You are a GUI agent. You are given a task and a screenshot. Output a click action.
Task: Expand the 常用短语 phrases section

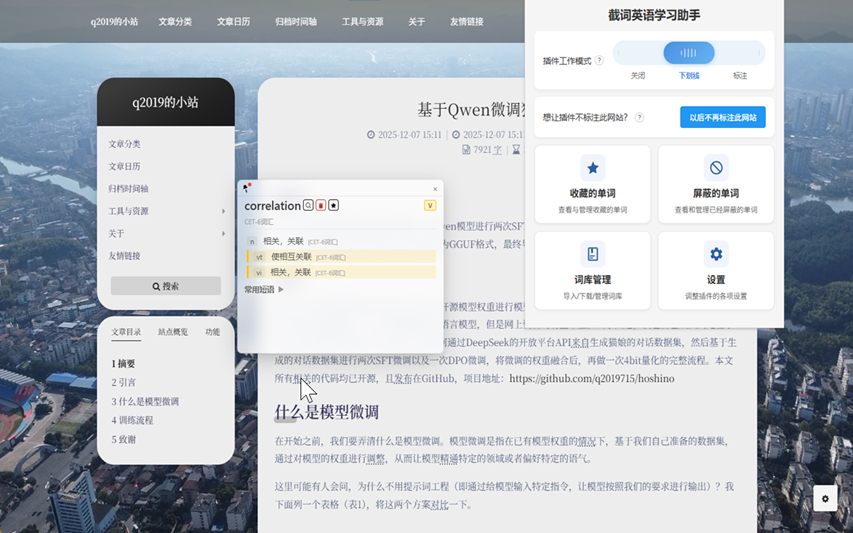tap(264, 289)
